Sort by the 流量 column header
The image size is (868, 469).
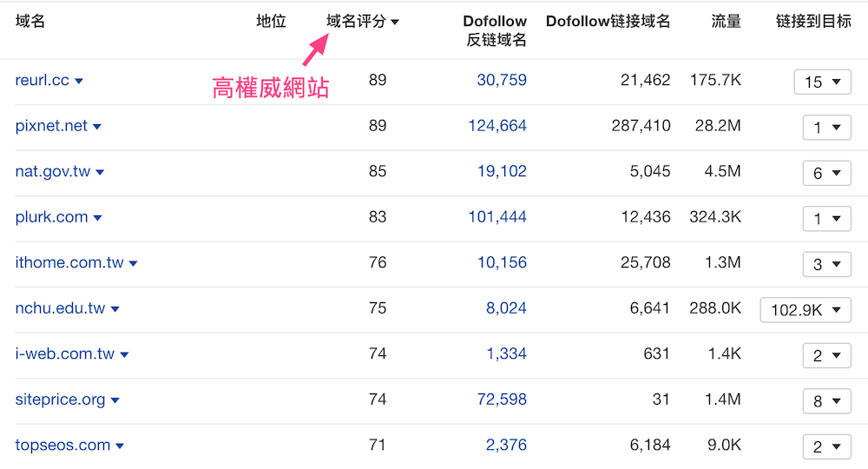pyautogui.click(x=726, y=22)
